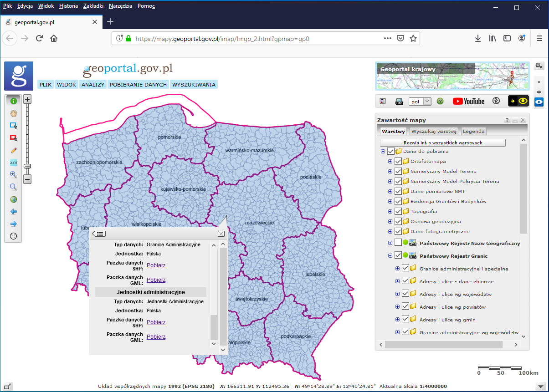Image resolution: width=549 pixels, height=392 pixels.
Task: Click the WMS services icon
Action: coord(399,101)
